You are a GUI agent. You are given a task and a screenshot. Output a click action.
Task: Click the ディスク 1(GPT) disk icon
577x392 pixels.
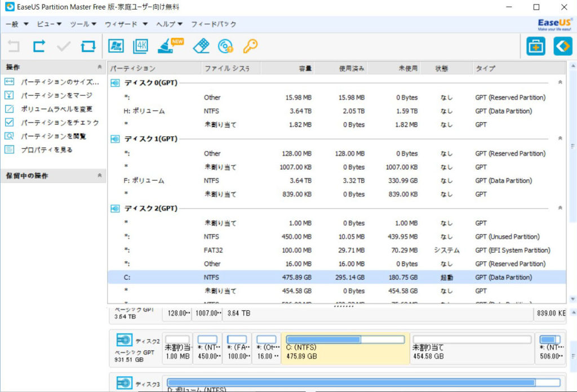(115, 139)
